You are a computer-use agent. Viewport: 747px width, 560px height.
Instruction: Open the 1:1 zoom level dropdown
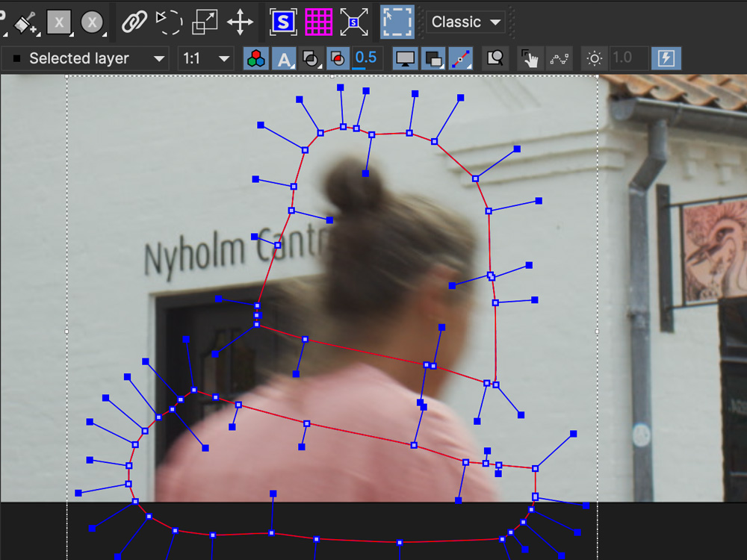[205, 58]
